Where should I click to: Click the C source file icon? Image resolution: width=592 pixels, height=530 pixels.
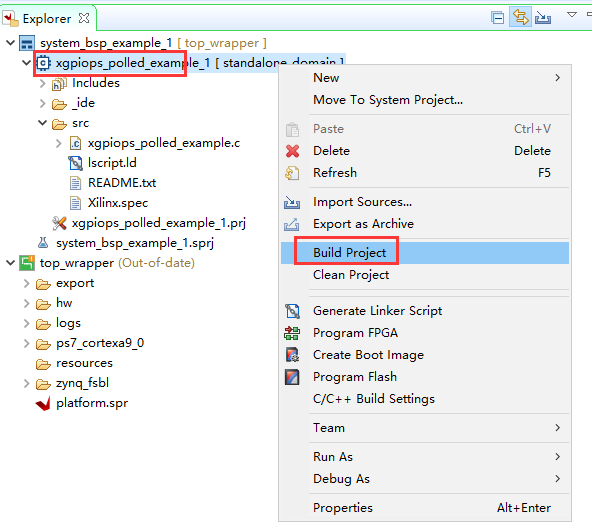tap(75, 143)
